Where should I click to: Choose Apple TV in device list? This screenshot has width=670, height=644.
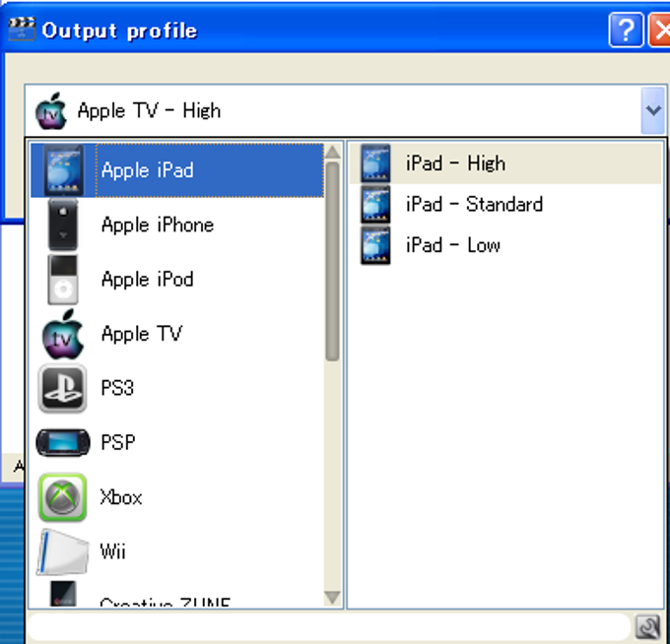(x=177, y=334)
